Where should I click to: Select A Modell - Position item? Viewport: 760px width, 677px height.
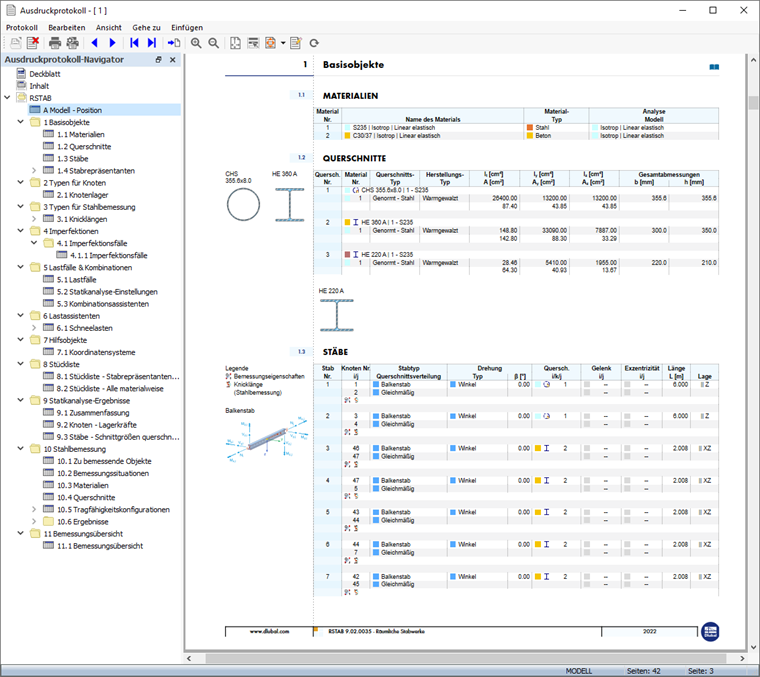point(72,110)
